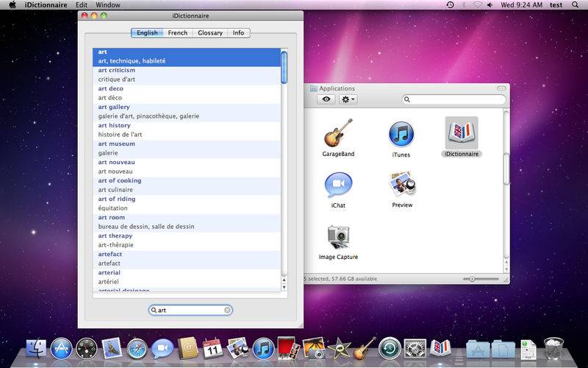Image resolution: width=588 pixels, height=368 pixels.
Task: Switch to the French tab
Action: point(178,32)
